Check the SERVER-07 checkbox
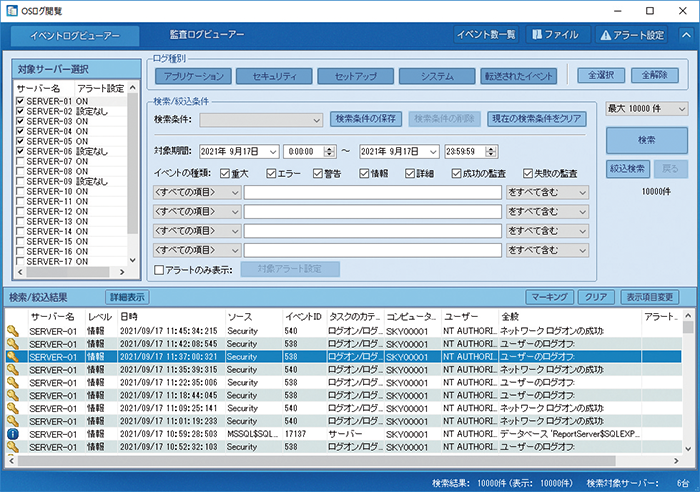Screen dimensions: 700x492 coord(20,161)
